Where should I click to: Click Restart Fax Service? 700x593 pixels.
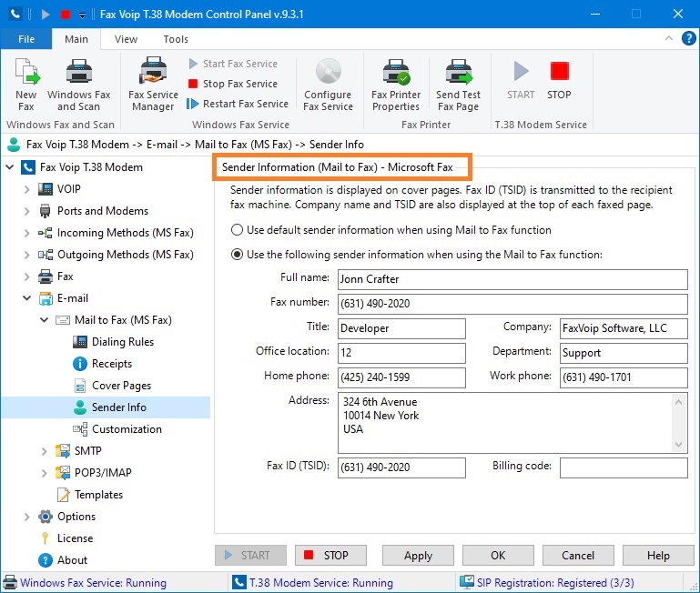point(238,104)
